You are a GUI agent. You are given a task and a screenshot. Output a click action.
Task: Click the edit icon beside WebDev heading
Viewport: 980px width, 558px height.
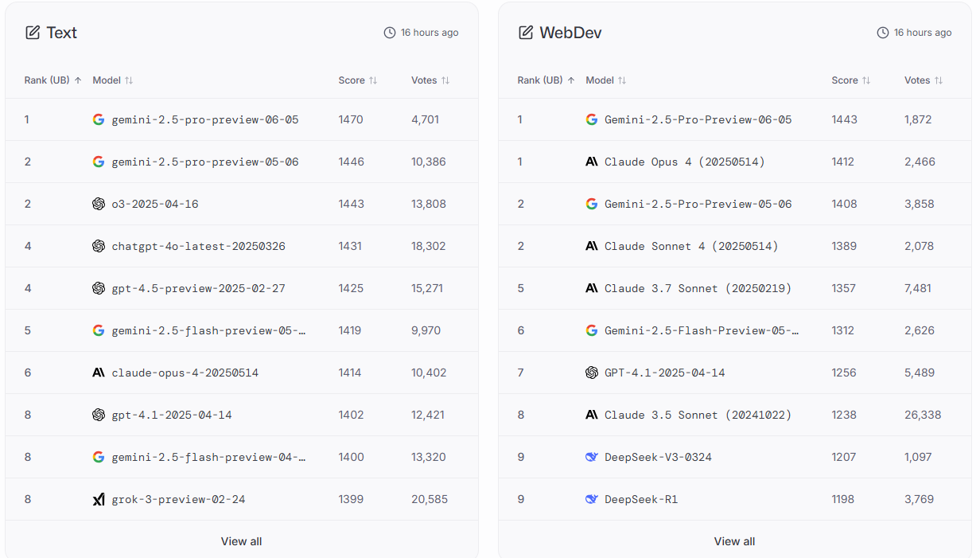click(526, 33)
